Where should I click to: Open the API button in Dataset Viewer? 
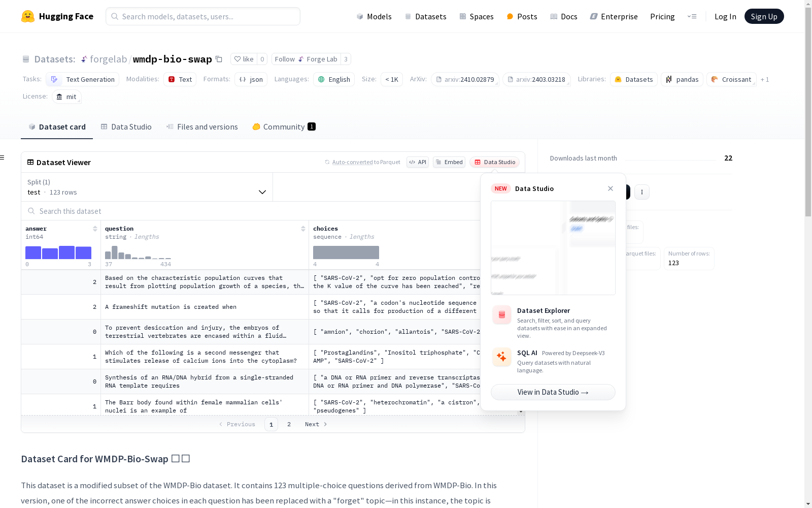[x=418, y=162]
